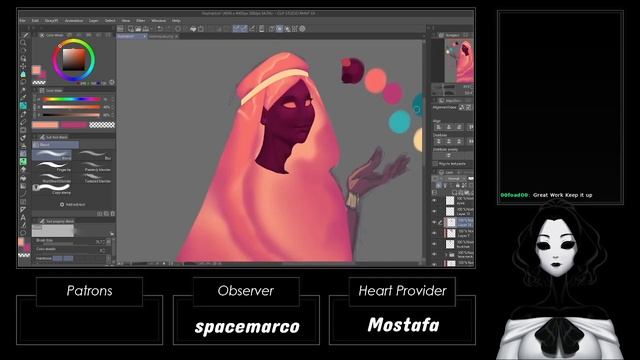The height and width of the screenshot is (360, 640).
Task: Click the Open file toolbar icon
Action: pos(138,29)
